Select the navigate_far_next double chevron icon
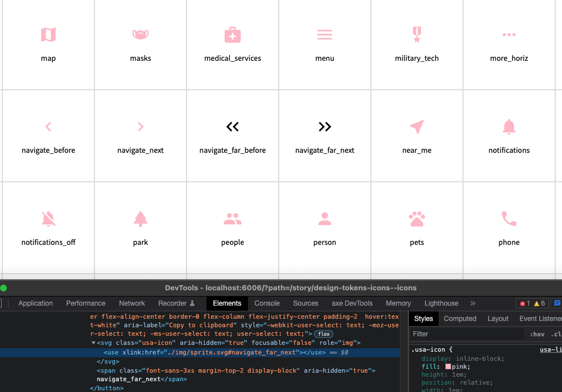 (325, 127)
